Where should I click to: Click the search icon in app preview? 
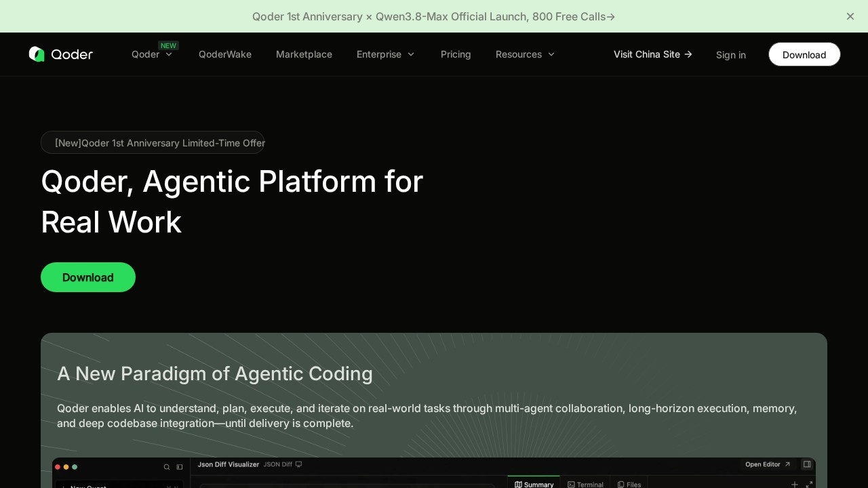(167, 467)
